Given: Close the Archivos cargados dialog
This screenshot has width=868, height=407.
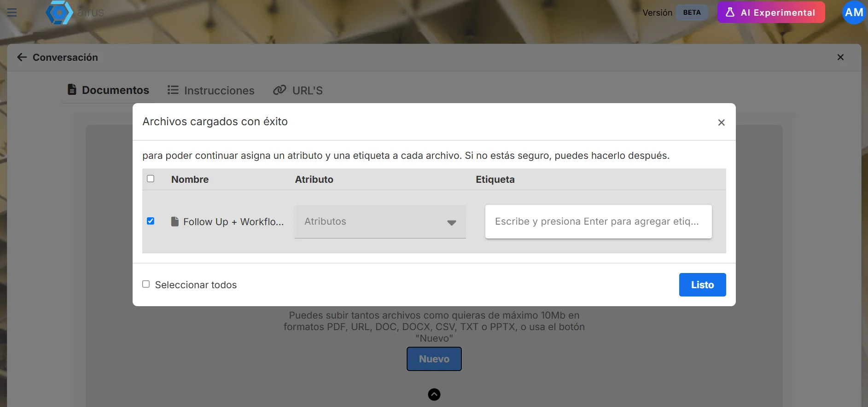Looking at the screenshot, I should (x=721, y=122).
